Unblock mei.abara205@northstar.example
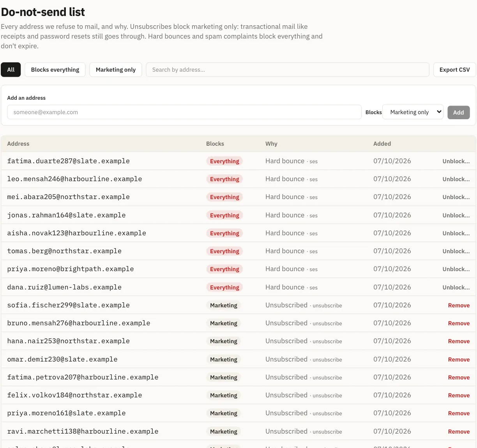 pos(456,197)
